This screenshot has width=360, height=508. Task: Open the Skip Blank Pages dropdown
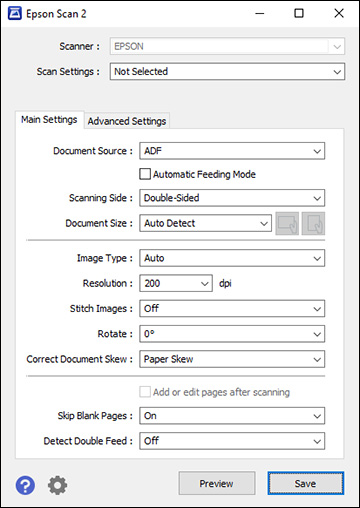(232, 416)
